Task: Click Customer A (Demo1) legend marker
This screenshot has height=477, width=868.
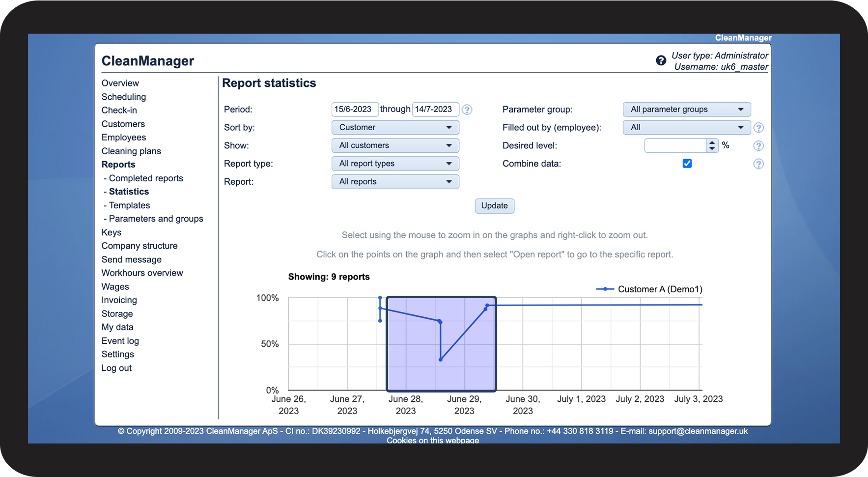Action: pos(605,289)
